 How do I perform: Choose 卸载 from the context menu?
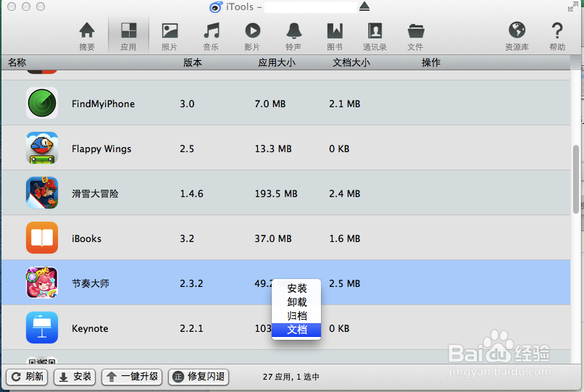coord(296,302)
